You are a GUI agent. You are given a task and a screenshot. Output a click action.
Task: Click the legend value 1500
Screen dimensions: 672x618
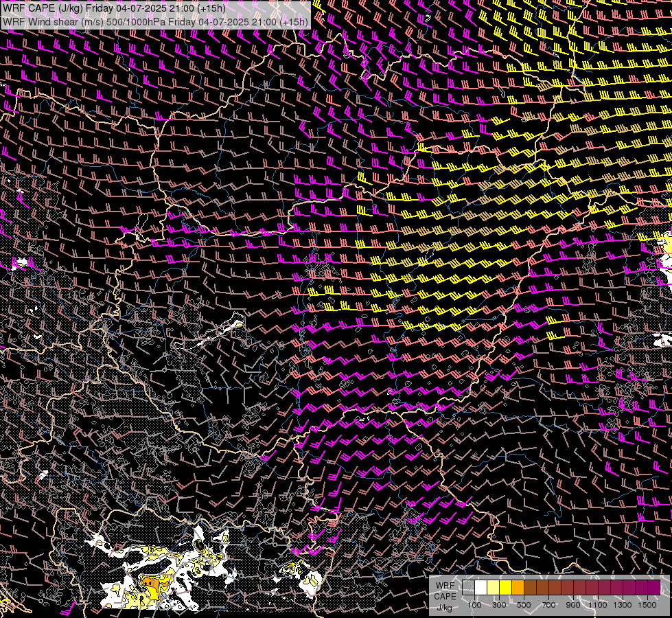[x=647, y=605]
